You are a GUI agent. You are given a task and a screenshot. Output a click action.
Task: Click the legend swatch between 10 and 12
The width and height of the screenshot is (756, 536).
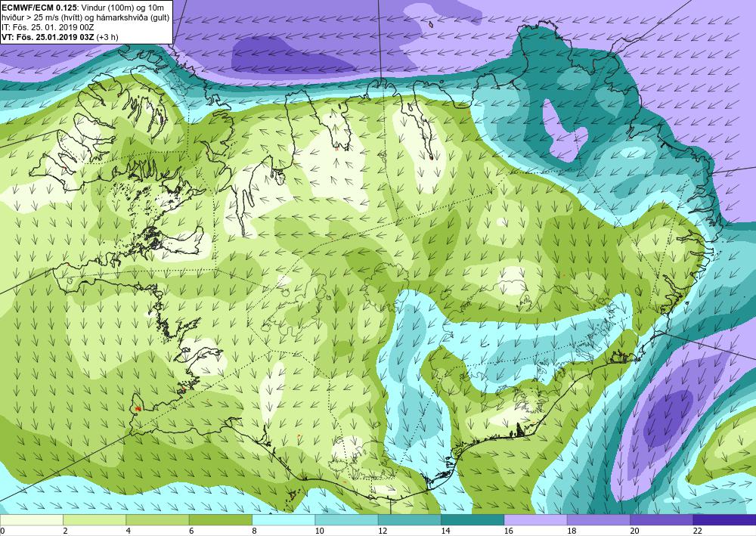click(x=347, y=519)
